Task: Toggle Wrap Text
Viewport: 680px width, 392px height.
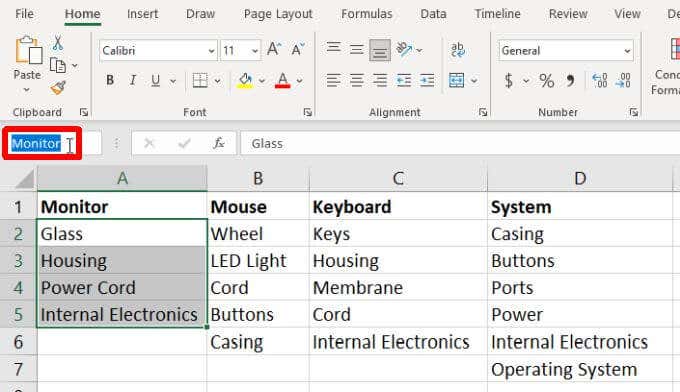Action: 458,49
